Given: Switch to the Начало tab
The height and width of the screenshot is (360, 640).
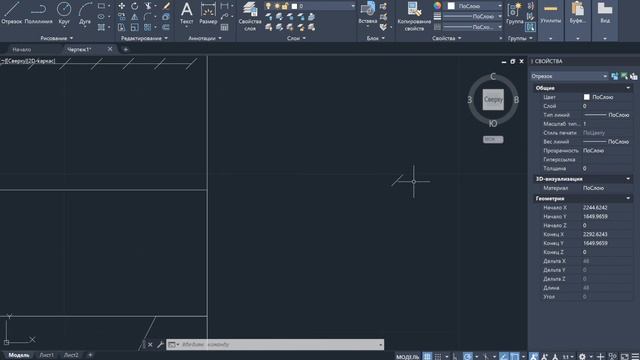Looking at the screenshot, I should (22, 49).
